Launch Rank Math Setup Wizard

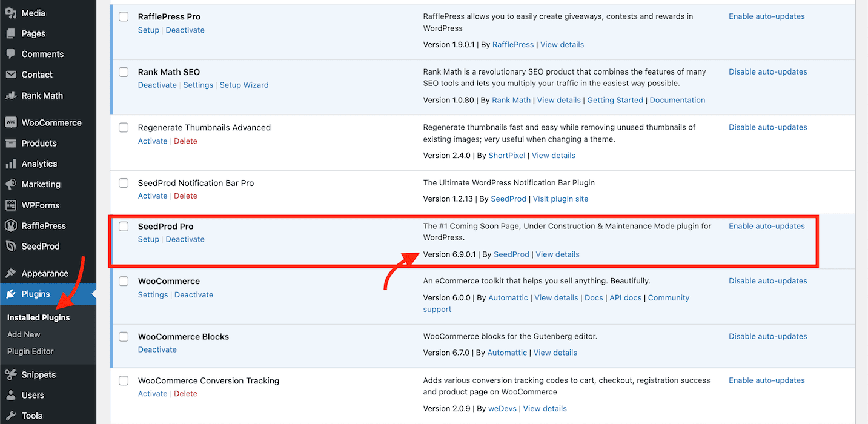244,85
